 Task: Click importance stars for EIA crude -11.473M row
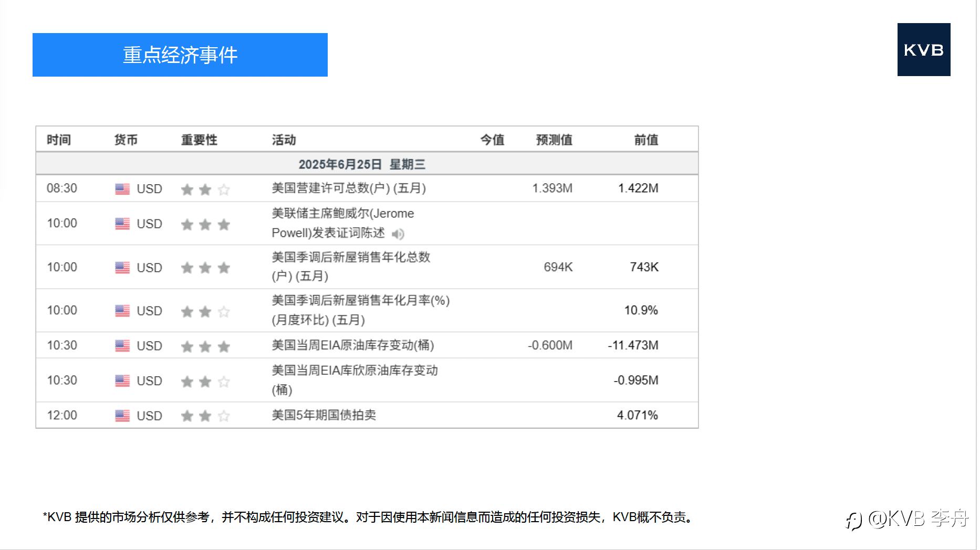click(205, 346)
